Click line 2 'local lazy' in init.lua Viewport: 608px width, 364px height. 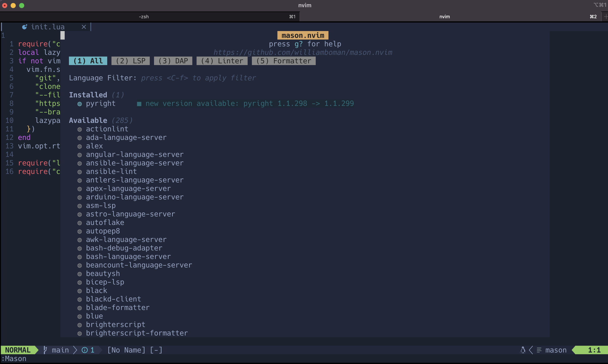point(39,52)
